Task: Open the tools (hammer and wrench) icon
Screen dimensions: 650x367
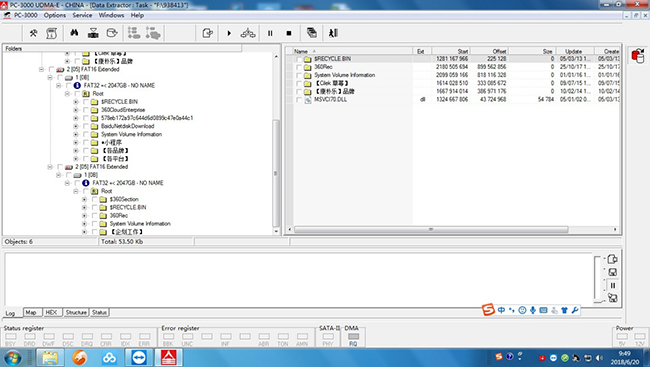Action: (x=33, y=33)
